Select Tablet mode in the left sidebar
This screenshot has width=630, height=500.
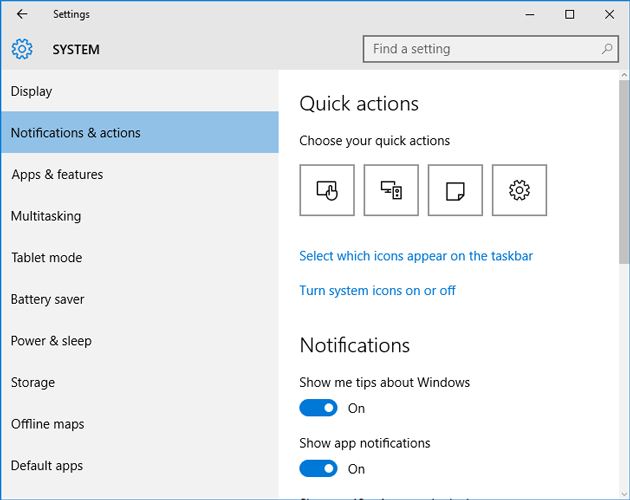pyautogui.click(x=46, y=257)
